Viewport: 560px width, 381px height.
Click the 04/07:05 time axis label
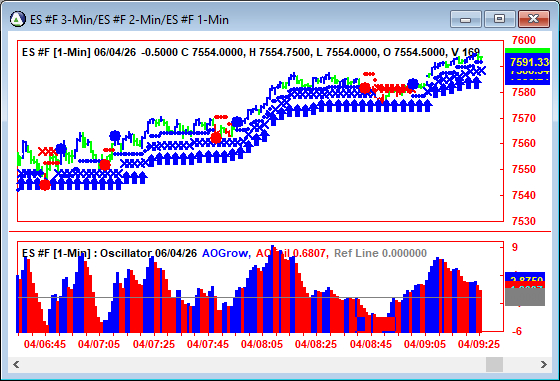[x=99, y=344]
